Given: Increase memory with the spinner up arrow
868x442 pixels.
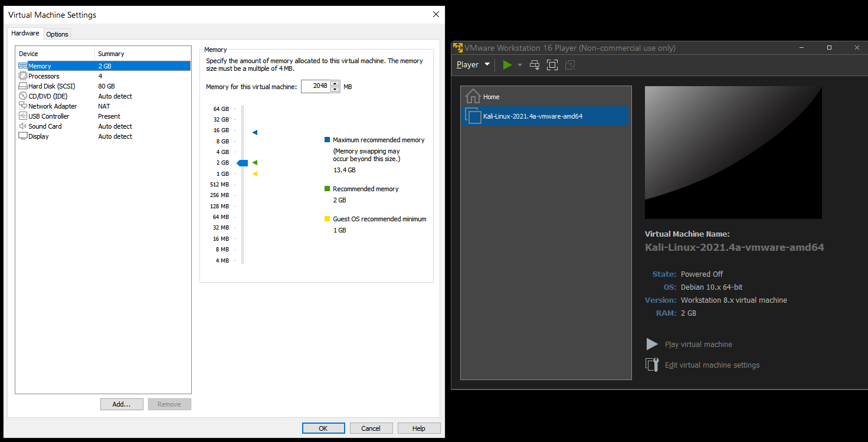Looking at the screenshot, I should coord(335,83).
